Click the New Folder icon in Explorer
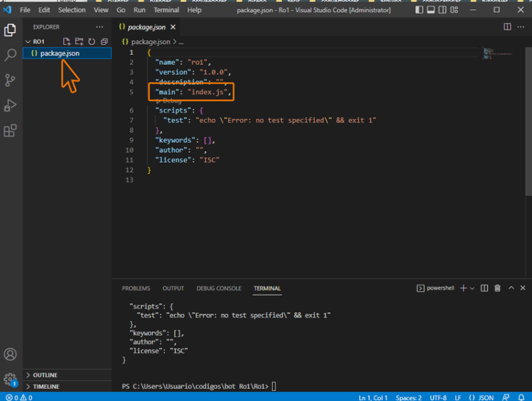 [x=79, y=42]
